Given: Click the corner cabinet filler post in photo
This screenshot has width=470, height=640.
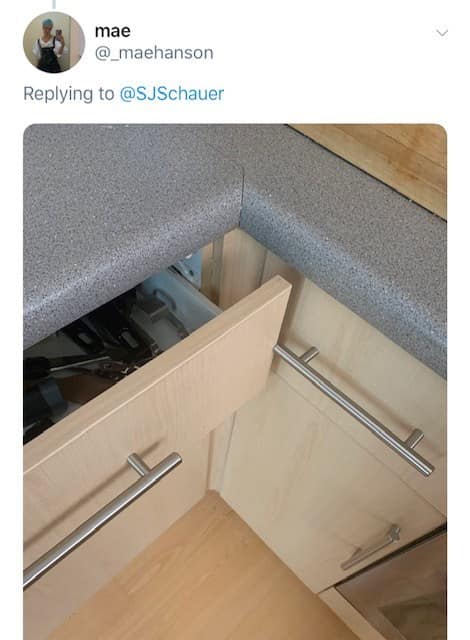Looking at the screenshot, I should pyautogui.click(x=233, y=269).
